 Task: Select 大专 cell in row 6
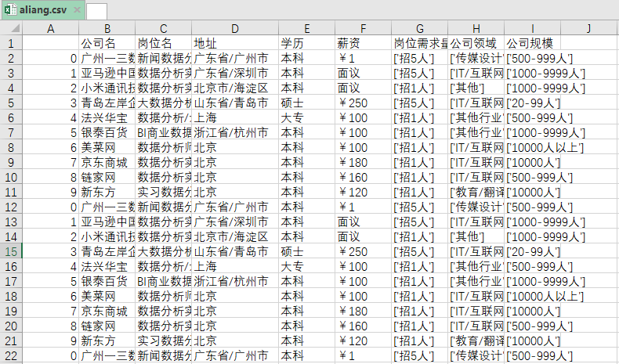click(x=306, y=117)
